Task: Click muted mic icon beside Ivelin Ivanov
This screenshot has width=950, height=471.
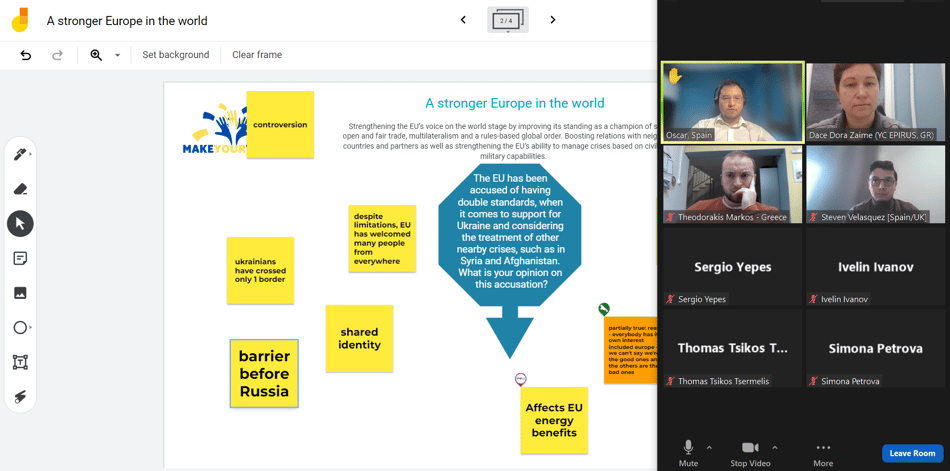Action: [813, 299]
